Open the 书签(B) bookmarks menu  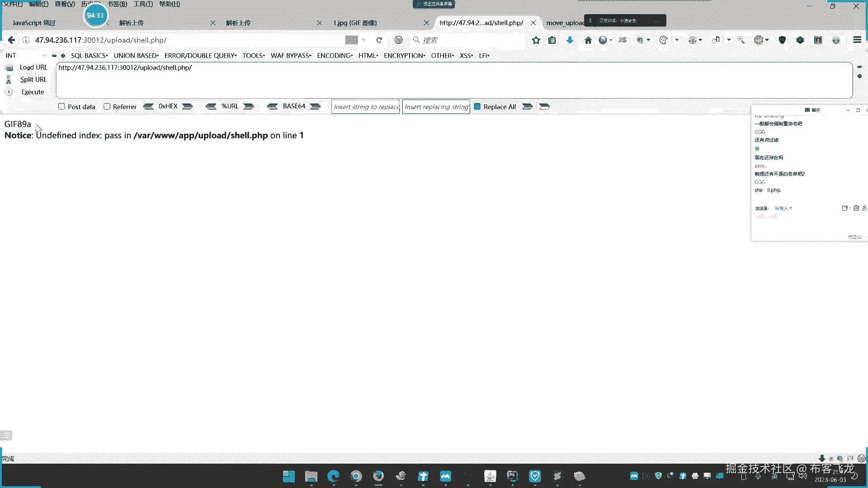click(x=117, y=4)
